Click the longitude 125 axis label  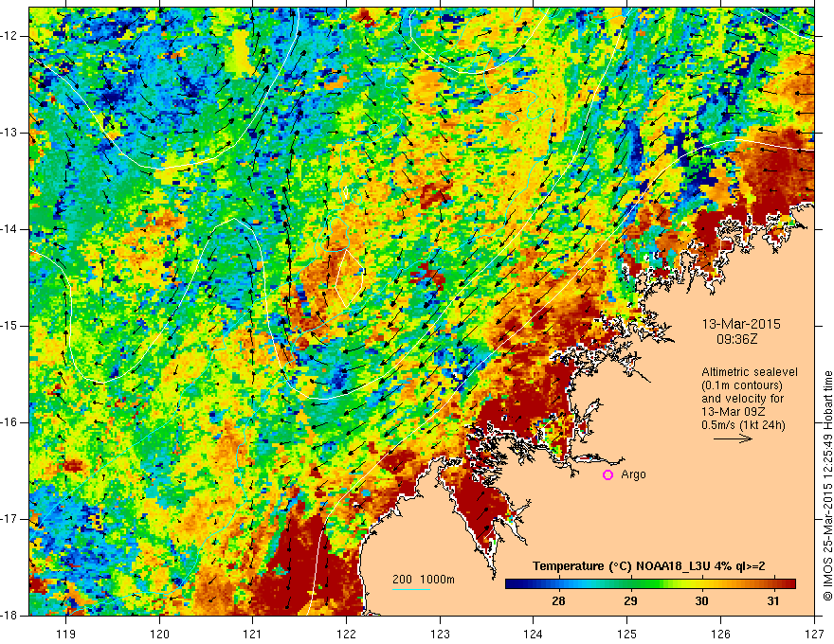(627, 634)
